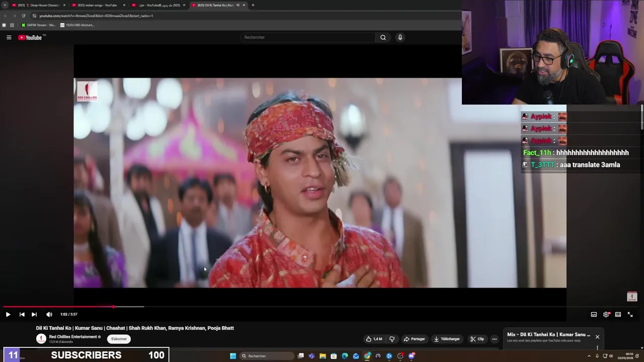Open the Mail app on the taskbar
This screenshot has width=644, height=362.
[x=356, y=356]
